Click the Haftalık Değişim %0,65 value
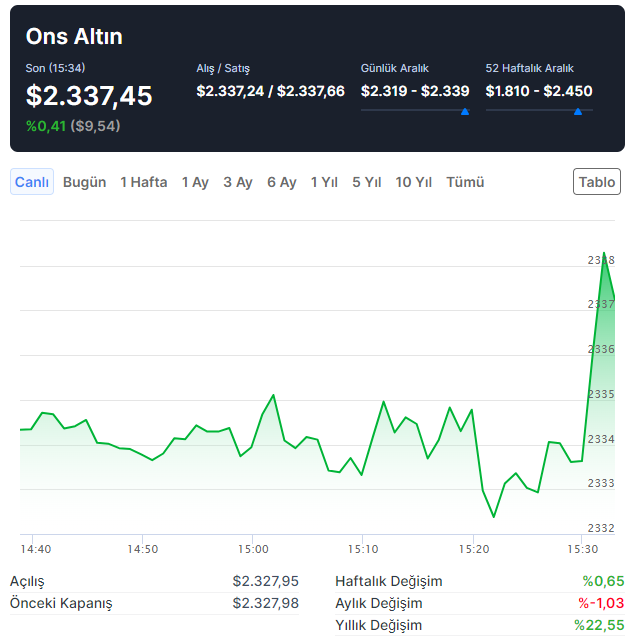The image size is (633, 637). pyautogui.click(x=603, y=581)
